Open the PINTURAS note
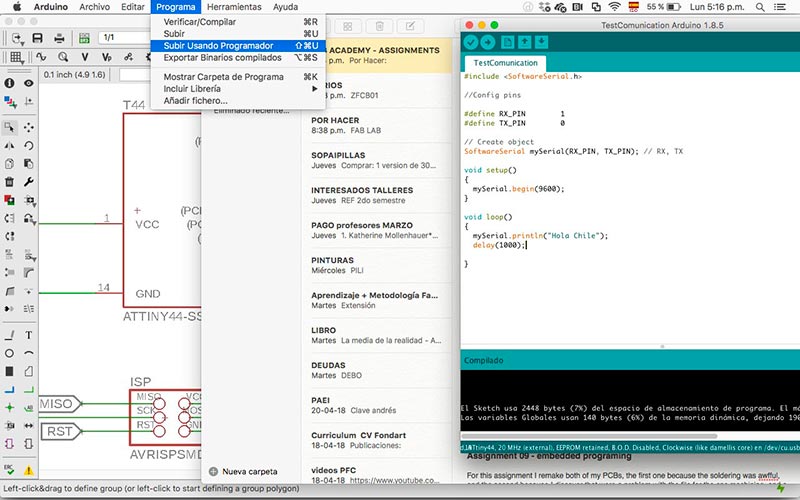The image size is (800, 500). 376,265
